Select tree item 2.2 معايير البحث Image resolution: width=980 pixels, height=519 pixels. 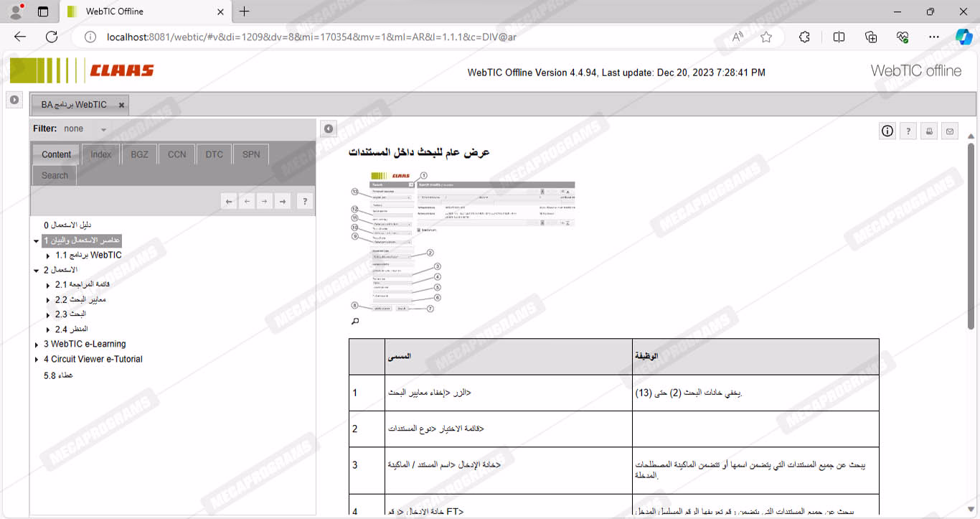[x=80, y=299]
